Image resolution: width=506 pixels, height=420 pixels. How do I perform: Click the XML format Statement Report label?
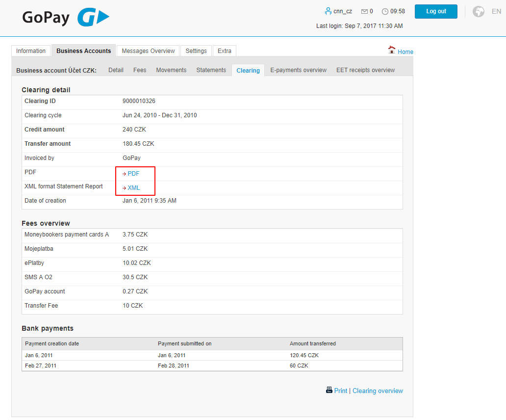coord(64,186)
